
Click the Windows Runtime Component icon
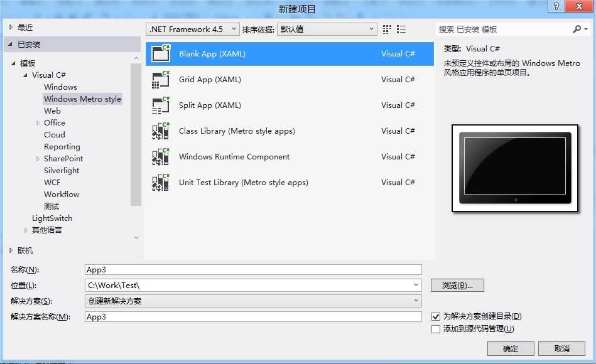(x=160, y=156)
